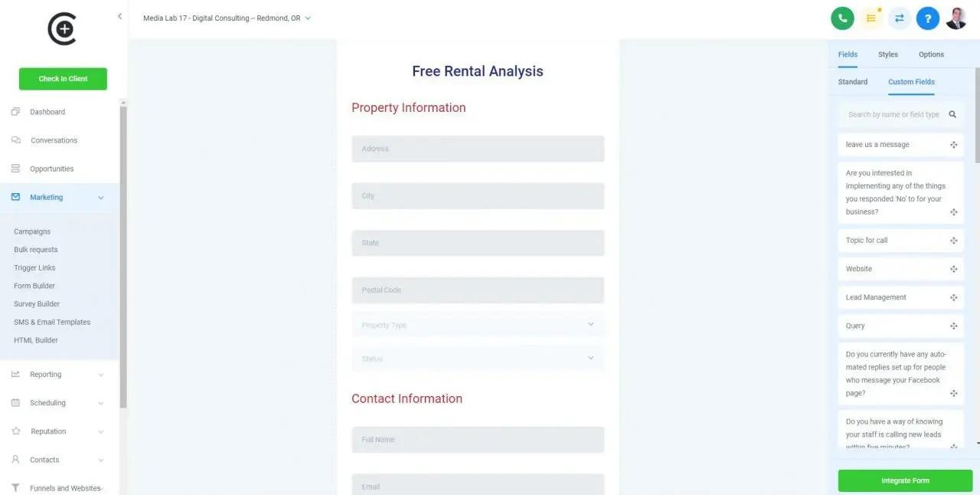The image size is (980, 495).
Task: Click drag handle beside Query field
Action: coord(954,326)
